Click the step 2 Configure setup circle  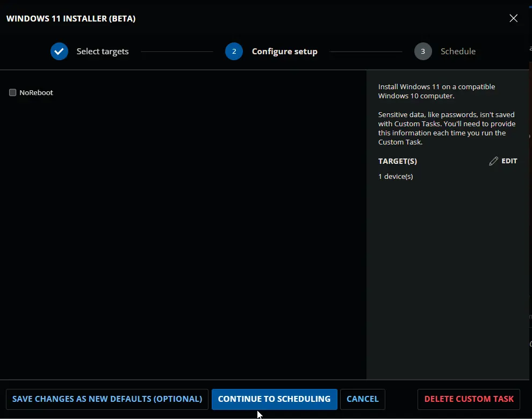tap(234, 51)
